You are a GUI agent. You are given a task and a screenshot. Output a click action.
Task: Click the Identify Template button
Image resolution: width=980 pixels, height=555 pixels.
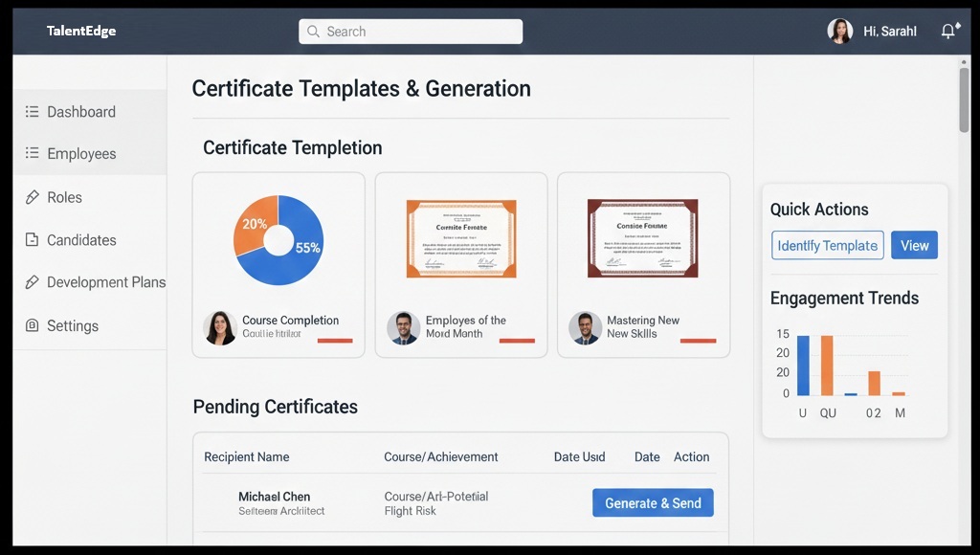coord(827,245)
